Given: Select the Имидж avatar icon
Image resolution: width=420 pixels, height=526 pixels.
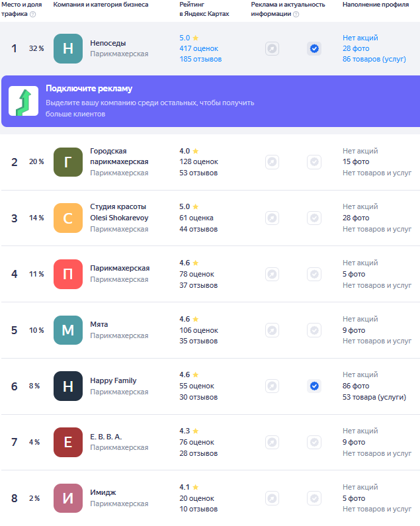Looking at the screenshot, I should pyautogui.click(x=68, y=498).
